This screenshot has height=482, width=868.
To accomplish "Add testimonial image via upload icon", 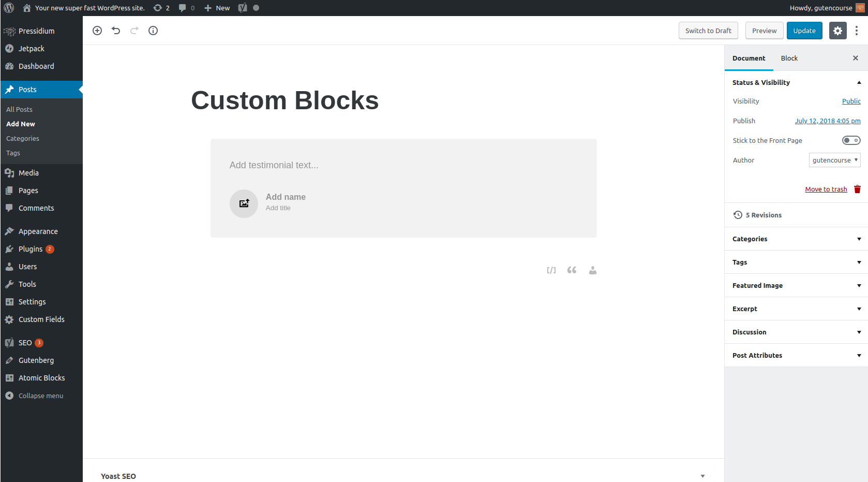I will [x=244, y=203].
